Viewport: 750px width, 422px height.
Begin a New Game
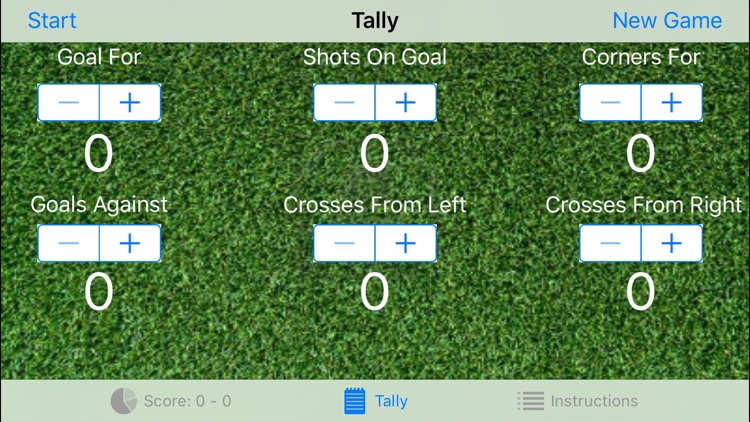667,21
